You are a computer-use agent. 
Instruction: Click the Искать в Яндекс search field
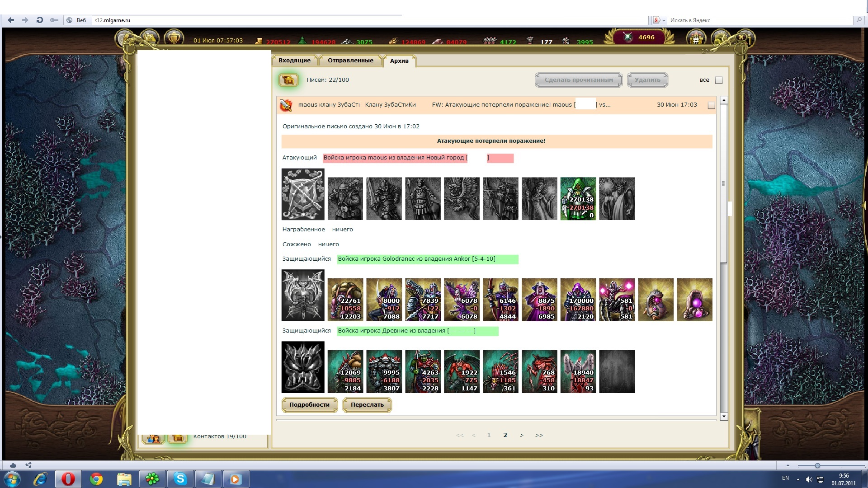click(759, 20)
